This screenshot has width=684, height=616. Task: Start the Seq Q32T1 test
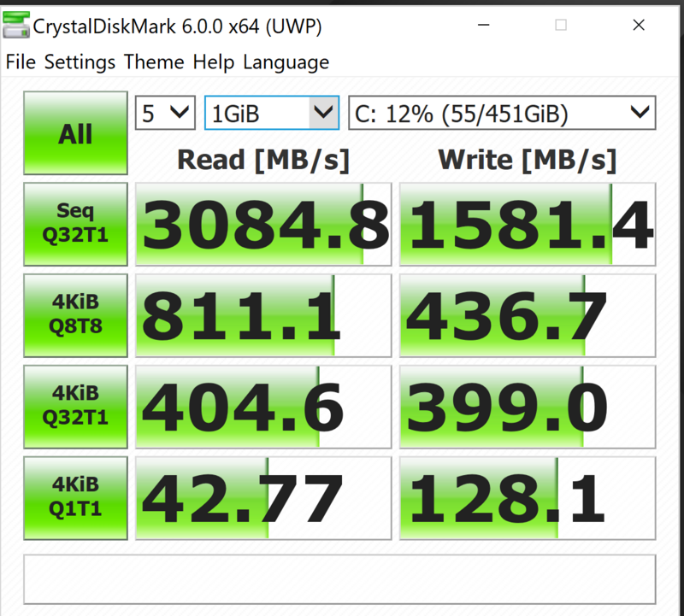75,224
